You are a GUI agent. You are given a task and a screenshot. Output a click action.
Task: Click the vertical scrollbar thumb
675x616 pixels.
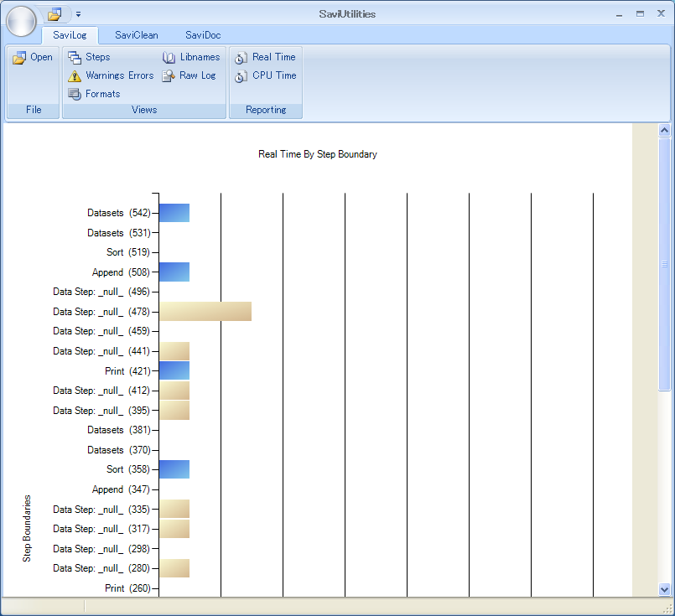coord(664,265)
